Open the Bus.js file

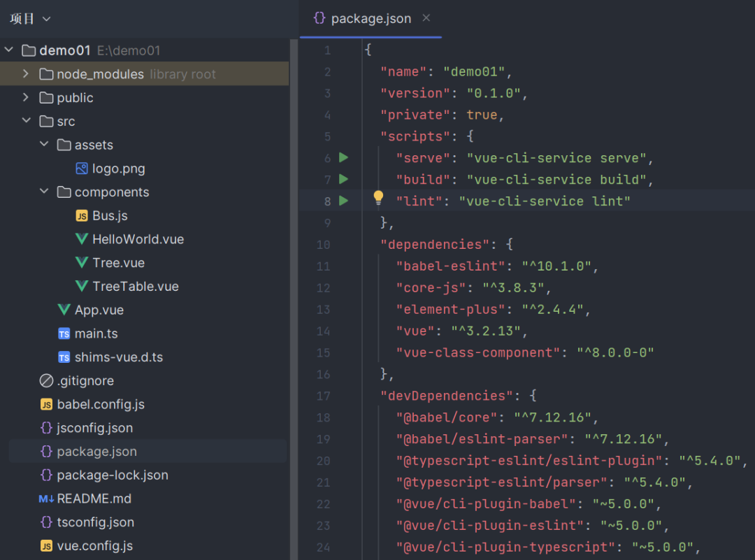(110, 216)
